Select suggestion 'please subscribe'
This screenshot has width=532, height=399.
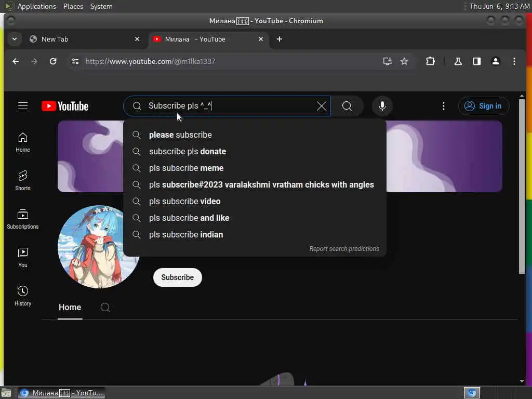tap(255, 135)
